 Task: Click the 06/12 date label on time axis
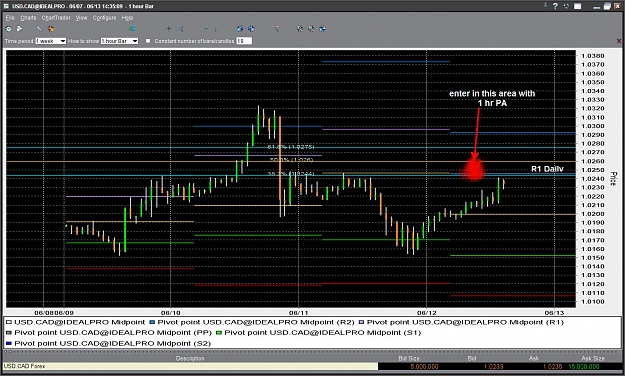click(x=427, y=313)
